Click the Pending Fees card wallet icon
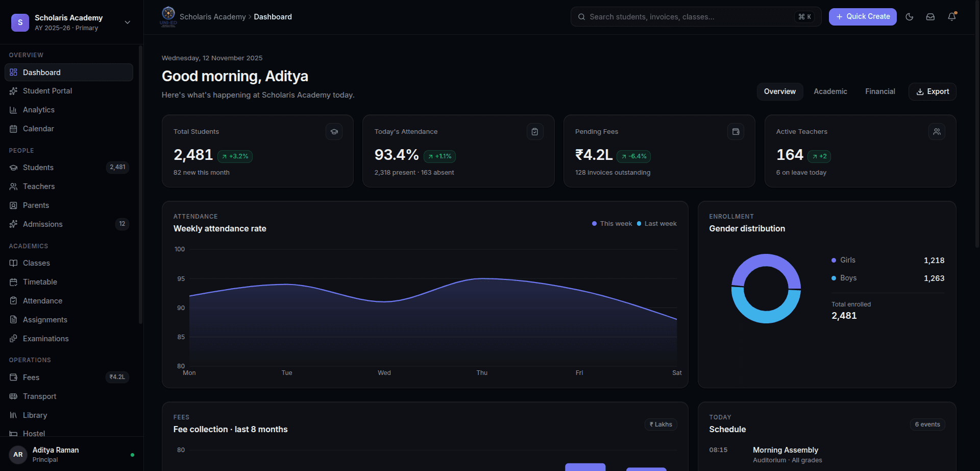This screenshot has height=471, width=980. tap(736, 132)
